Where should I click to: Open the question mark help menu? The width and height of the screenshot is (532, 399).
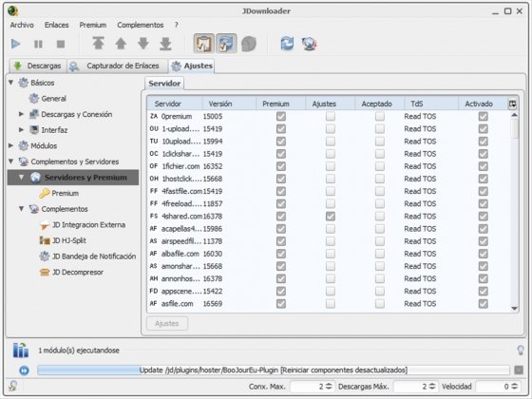point(177,25)
